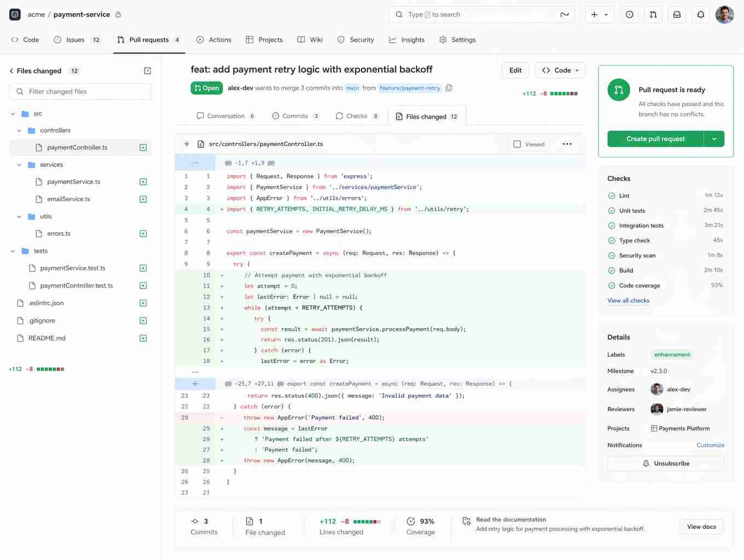This screenshot has height=560, width=744.
Task: Click the View docs button
Action: click(701, 527)
